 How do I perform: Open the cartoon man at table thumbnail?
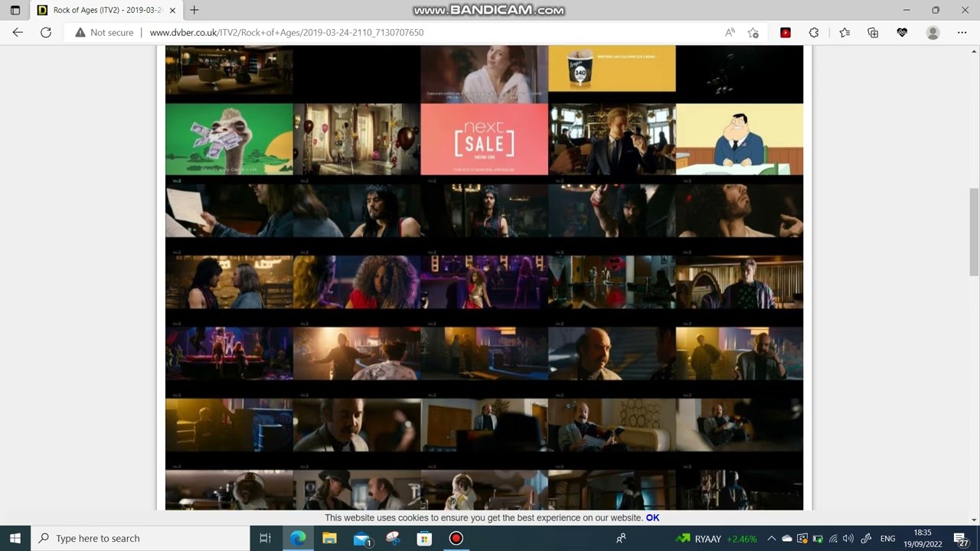(740, 139)
